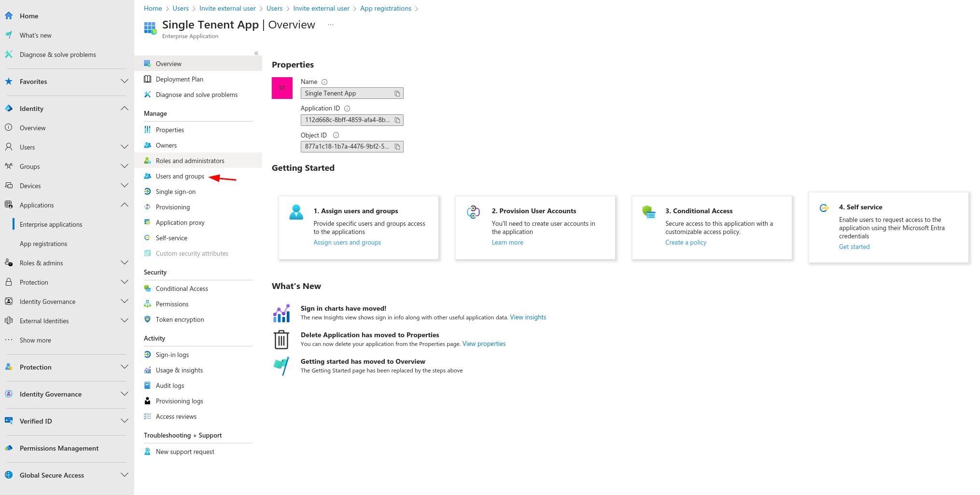
Task: Click the pink ST application avatar
Action: click(x=282, y=88)
